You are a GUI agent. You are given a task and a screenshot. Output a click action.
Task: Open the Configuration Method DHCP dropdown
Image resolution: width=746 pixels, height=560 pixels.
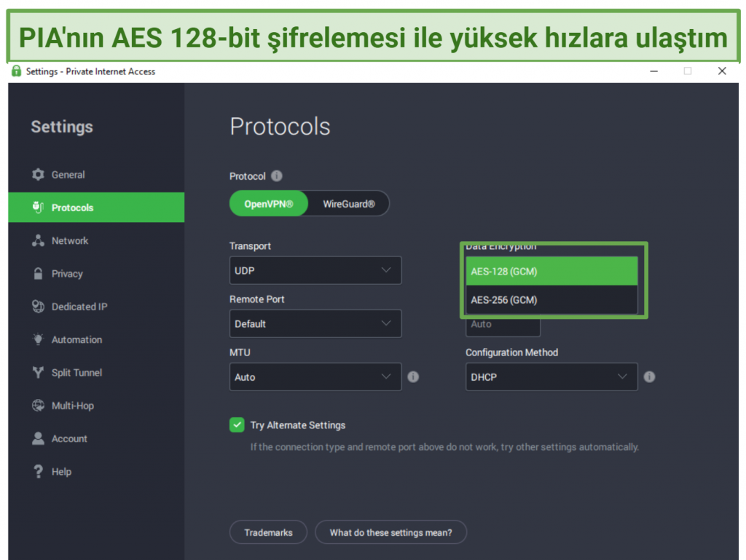tap(551, 377)
